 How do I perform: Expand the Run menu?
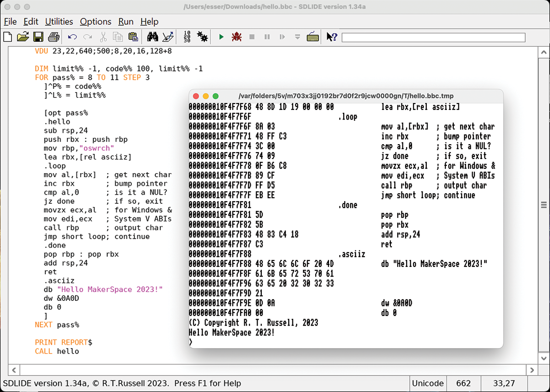coord(126,22)
